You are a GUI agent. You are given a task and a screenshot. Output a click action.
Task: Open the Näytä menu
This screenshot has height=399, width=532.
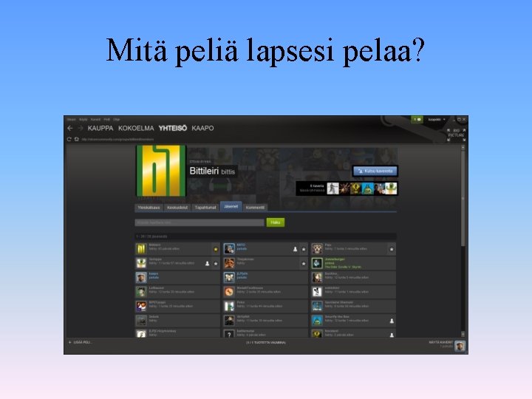tap(83, 120)
